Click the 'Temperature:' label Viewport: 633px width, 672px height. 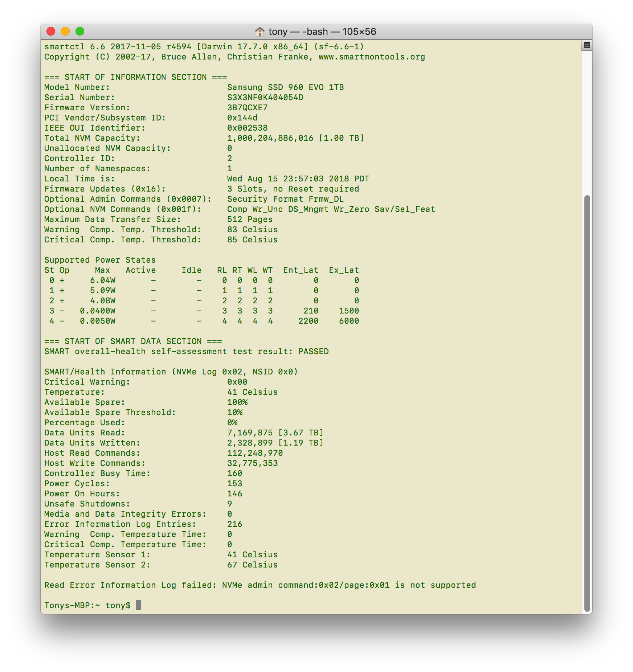click(74, 392)
